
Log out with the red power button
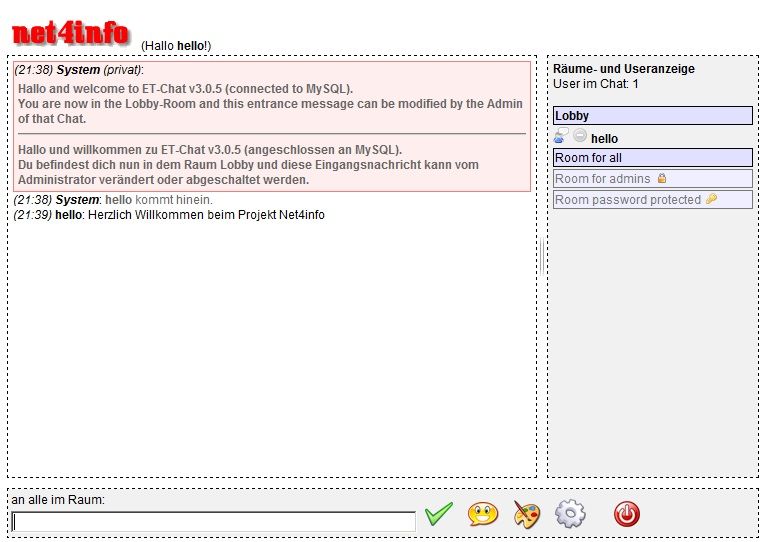626,515
